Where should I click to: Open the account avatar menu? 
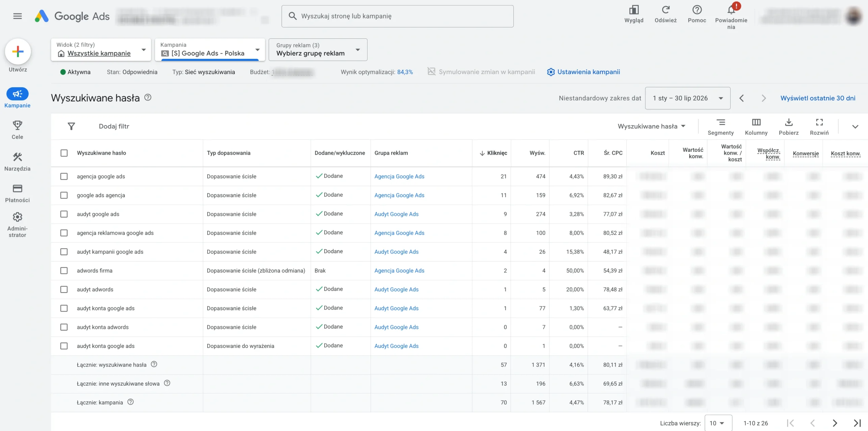[x=853, y=16]
